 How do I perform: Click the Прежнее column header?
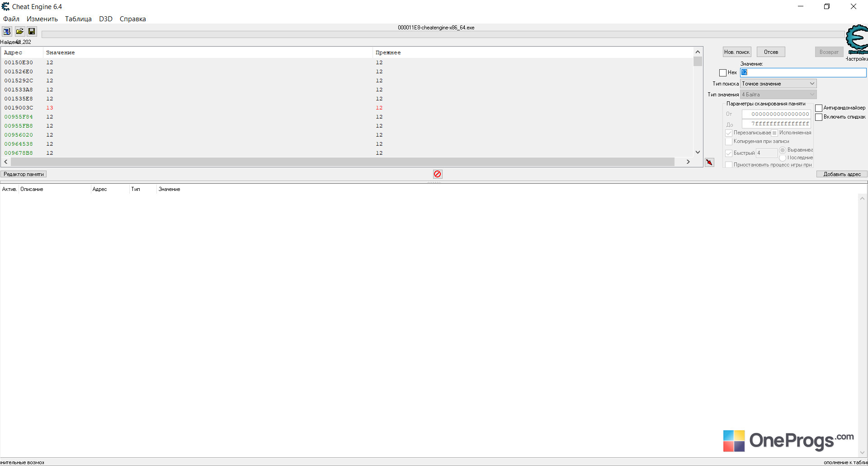(x=533, y=52)
